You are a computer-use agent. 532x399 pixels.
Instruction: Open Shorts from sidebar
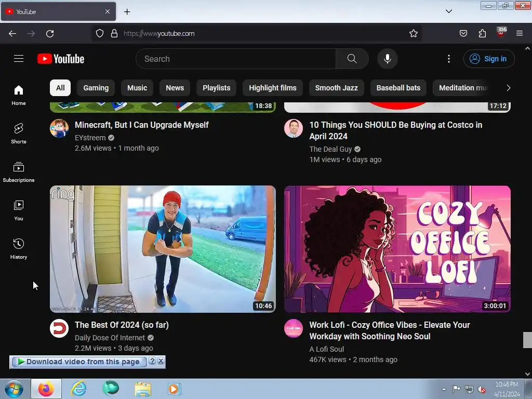19,134
